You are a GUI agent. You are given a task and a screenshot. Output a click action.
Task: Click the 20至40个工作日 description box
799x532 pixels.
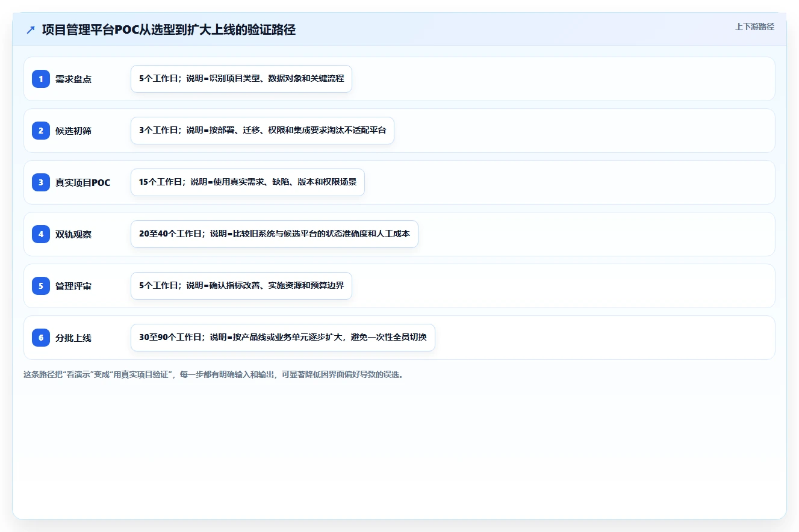(275, 234)
